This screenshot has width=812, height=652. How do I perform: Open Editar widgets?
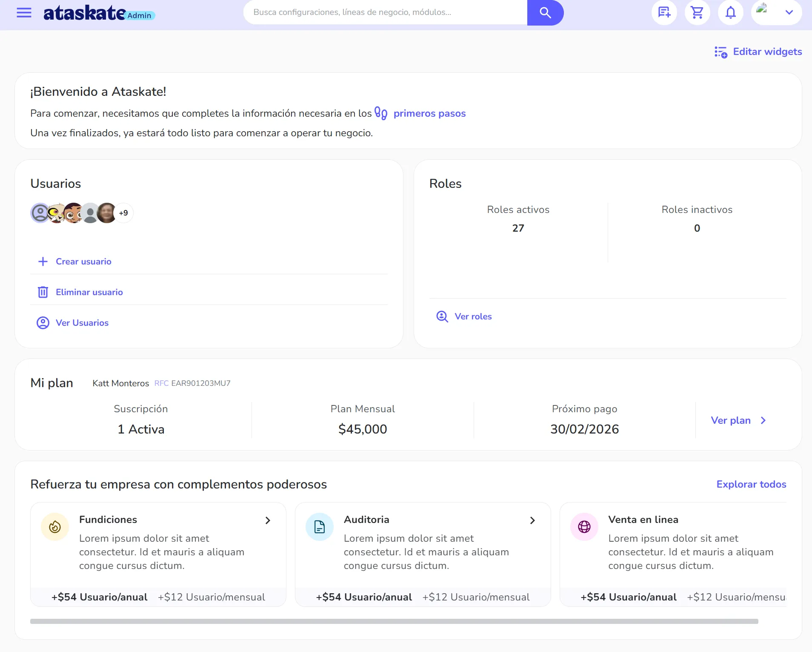pyautogui.click(x=767, y=52)
